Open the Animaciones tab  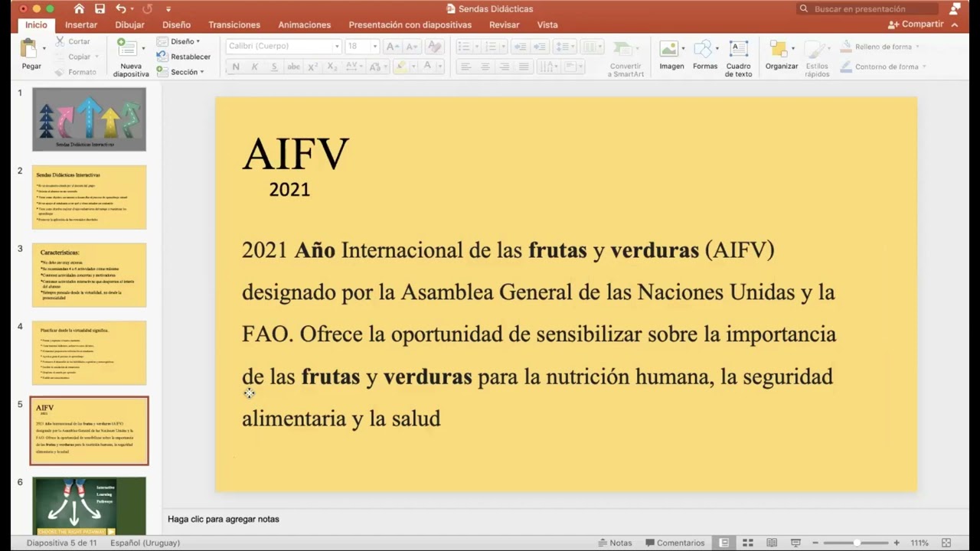(305, 24)
